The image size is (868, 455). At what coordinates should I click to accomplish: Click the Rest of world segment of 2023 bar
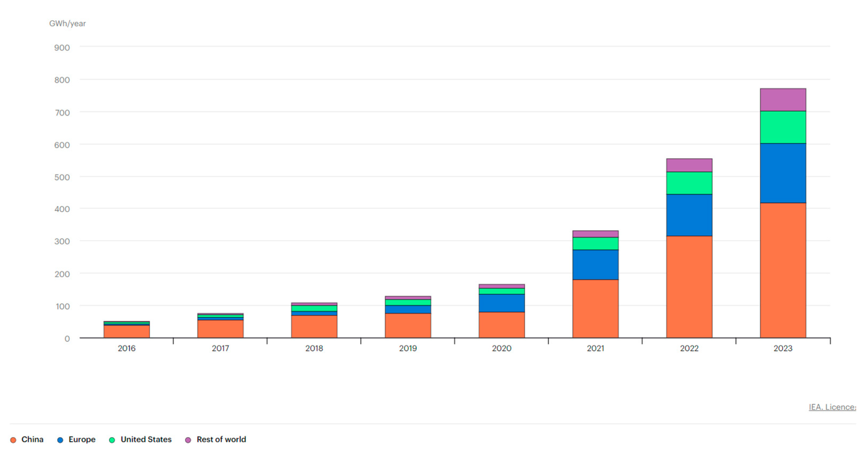(783, 100)
